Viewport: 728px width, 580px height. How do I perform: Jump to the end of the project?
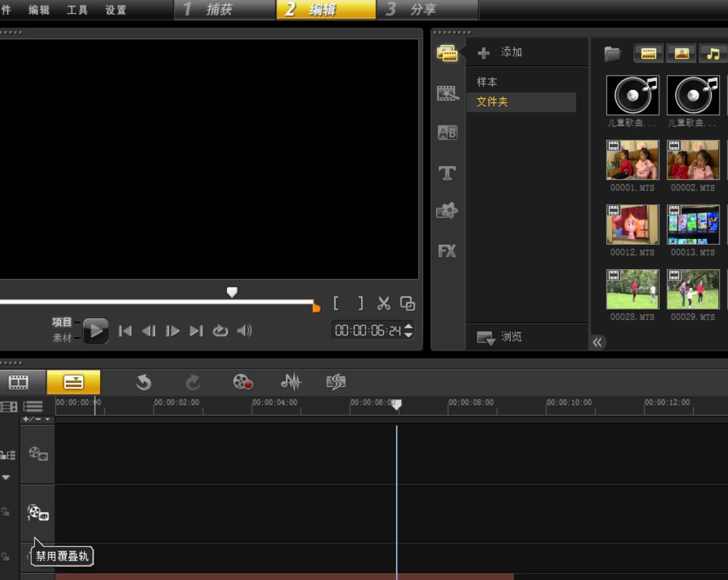196,331
